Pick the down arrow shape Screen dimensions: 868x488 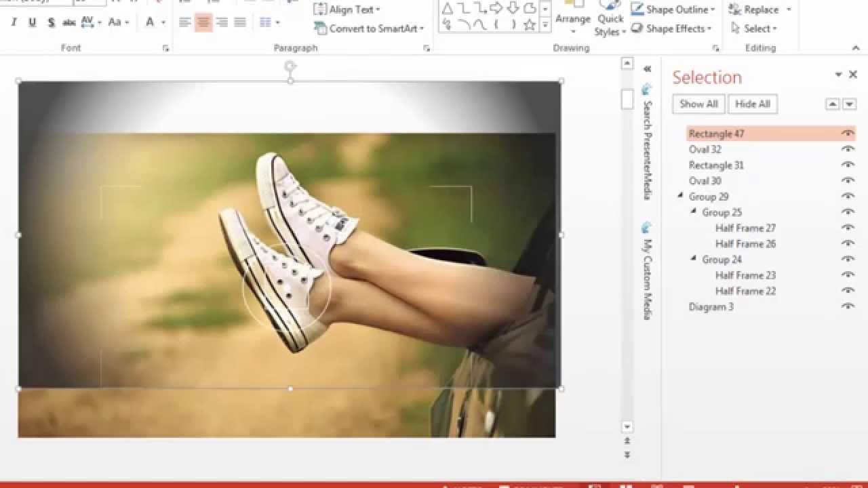click(513, 9)
